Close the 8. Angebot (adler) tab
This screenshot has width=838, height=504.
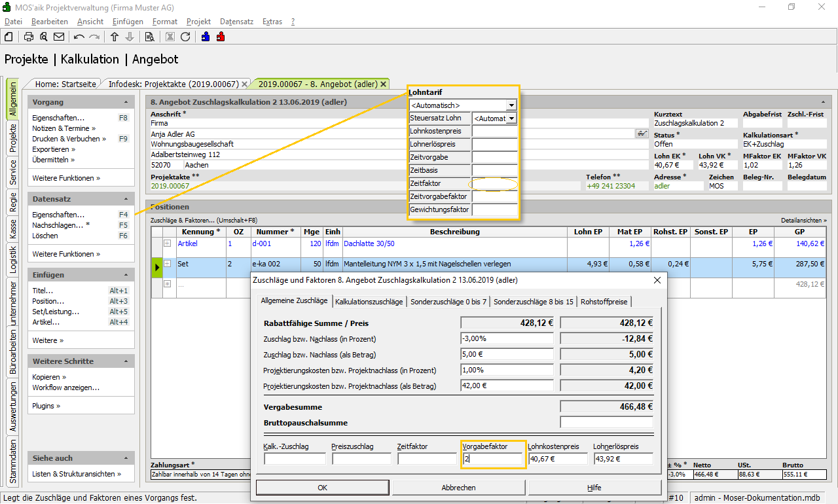(x=384, y=84)
